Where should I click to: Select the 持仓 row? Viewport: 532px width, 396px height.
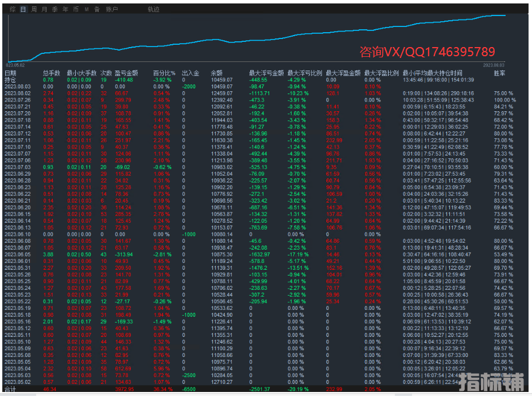10,80
